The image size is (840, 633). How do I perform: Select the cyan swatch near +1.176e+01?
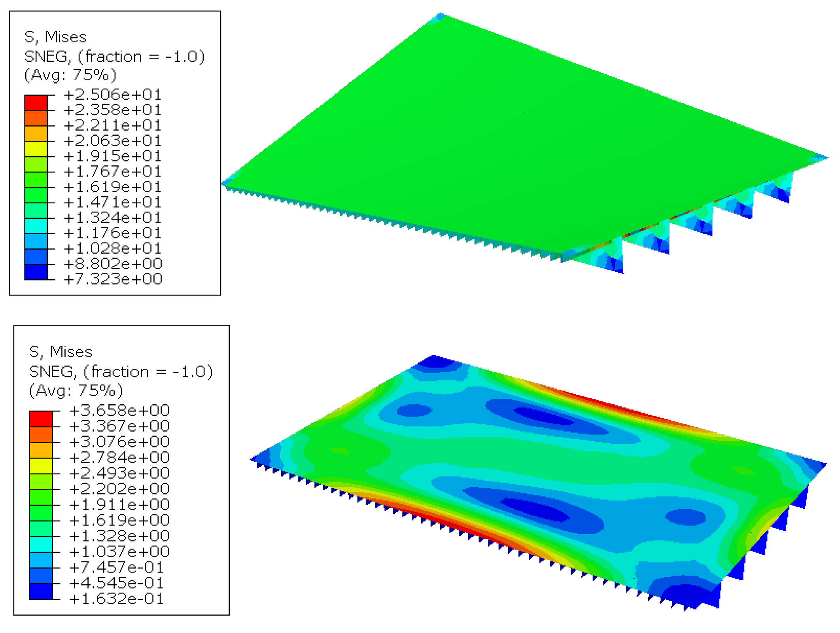click(x=36, y=226)
